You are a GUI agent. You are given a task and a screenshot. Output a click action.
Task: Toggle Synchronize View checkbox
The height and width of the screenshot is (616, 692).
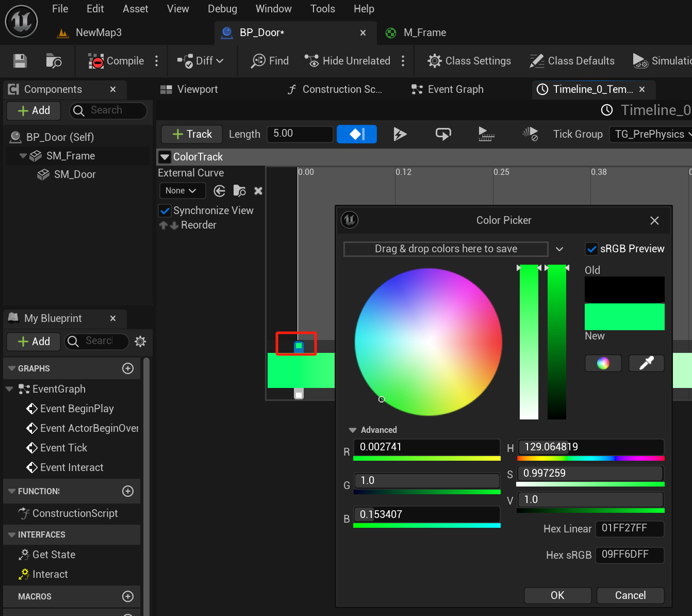[x=165, y=210]
